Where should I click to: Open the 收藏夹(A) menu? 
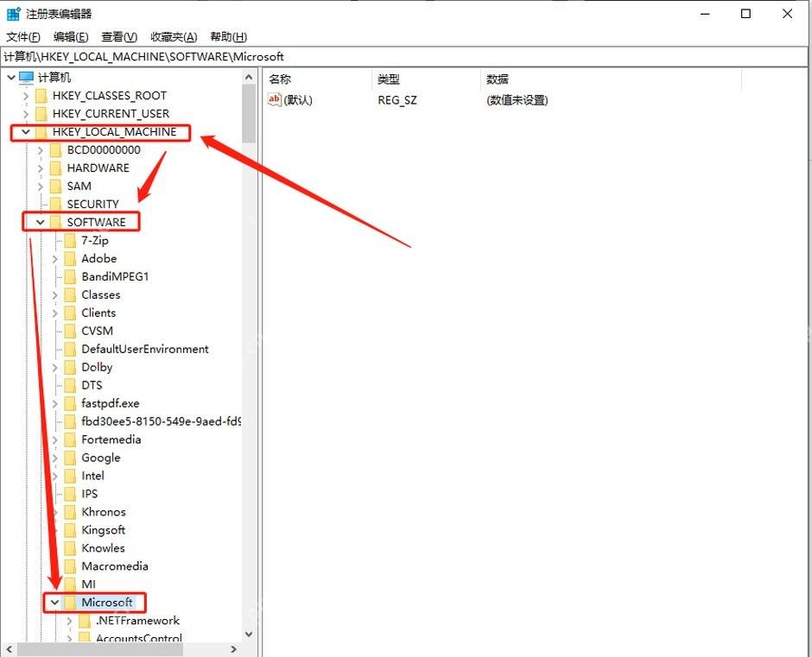174,37
